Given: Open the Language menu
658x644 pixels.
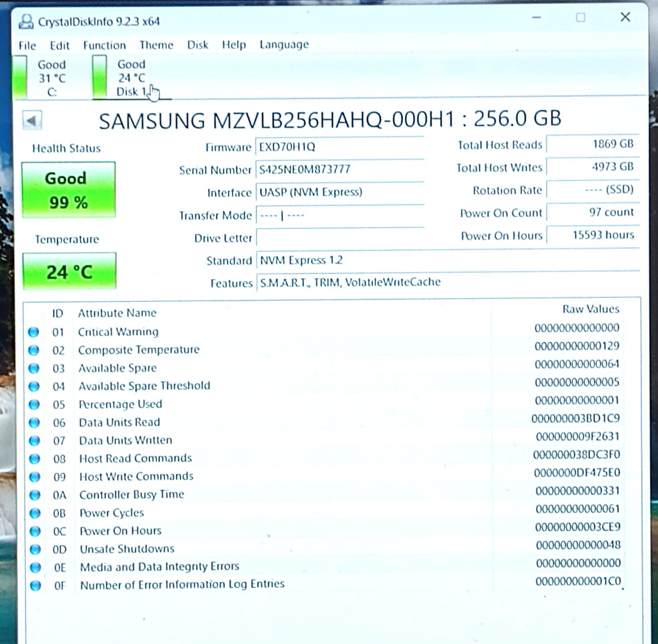Looking at the screenshot, I should [284, 44].
